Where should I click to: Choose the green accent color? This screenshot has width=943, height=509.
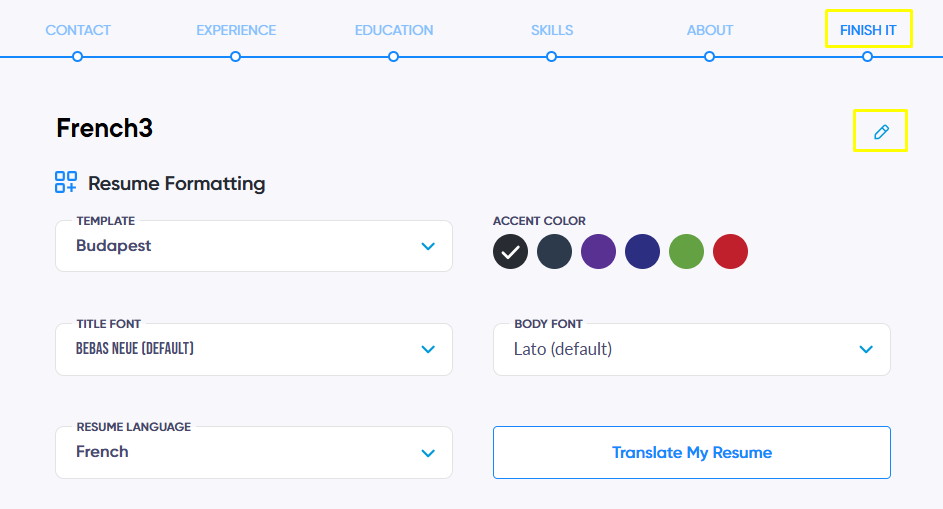[x=686, y=251]
